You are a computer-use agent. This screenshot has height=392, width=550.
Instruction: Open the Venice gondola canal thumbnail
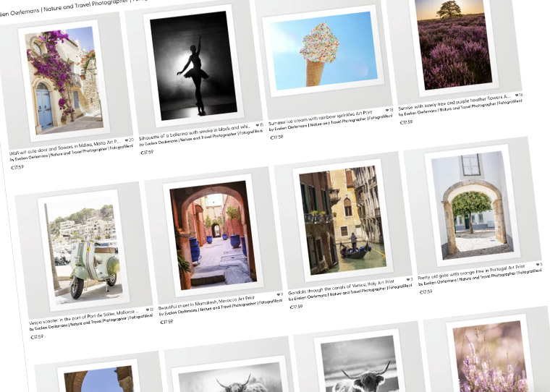343,220
